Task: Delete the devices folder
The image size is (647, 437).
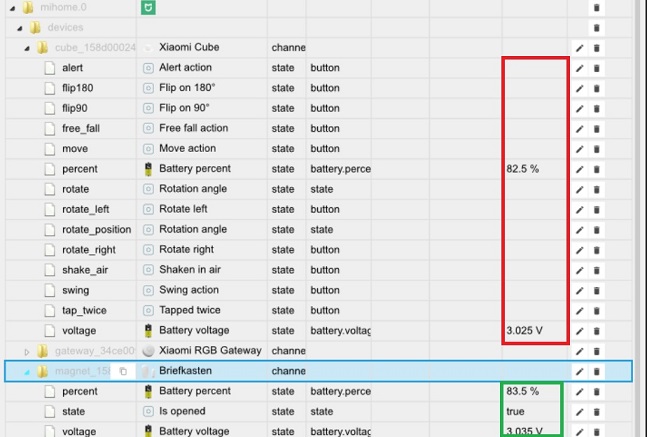Action: tap(597, 28)
